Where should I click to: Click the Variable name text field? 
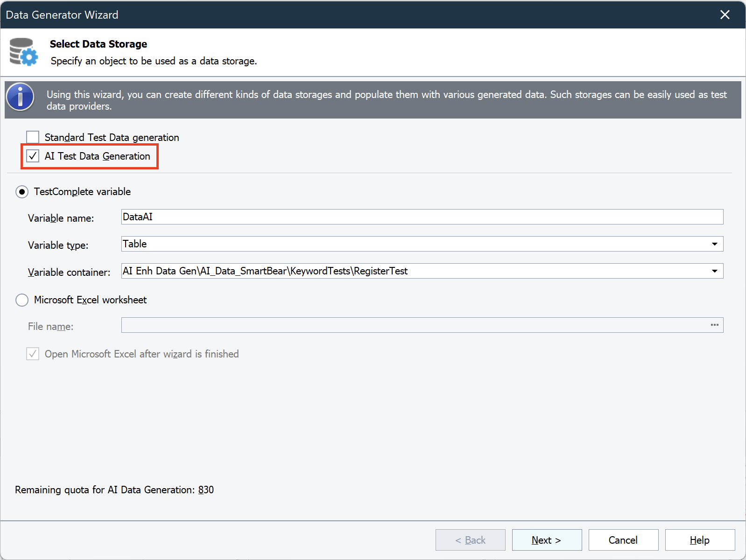pos(422,217)
